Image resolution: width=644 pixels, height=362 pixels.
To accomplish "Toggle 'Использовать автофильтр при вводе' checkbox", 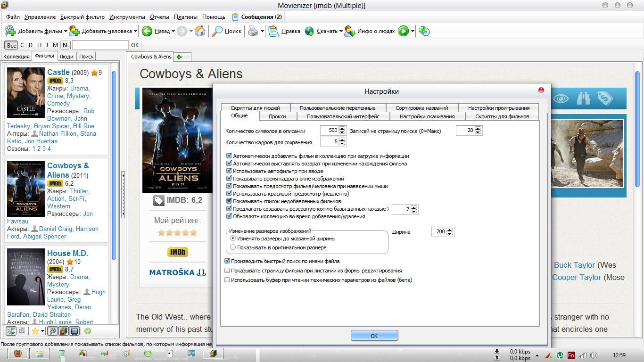I will point(229,171).
